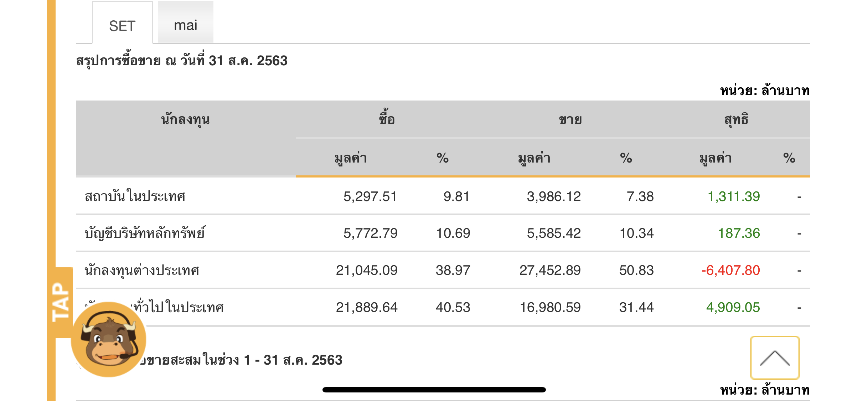The height and width of the screenshot is (401, 868).
Task: Click the ซื้อ (buy) column header
Action: 387,119
